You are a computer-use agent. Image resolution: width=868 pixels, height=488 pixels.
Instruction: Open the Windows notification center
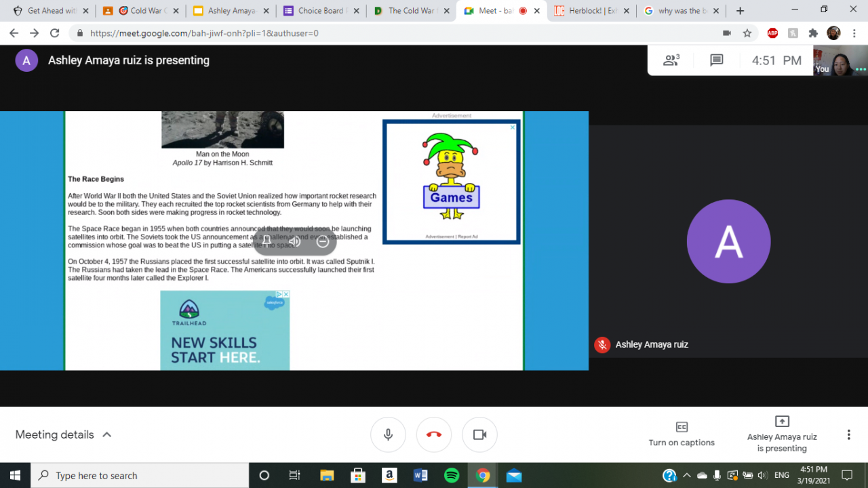tap(847, 475)
